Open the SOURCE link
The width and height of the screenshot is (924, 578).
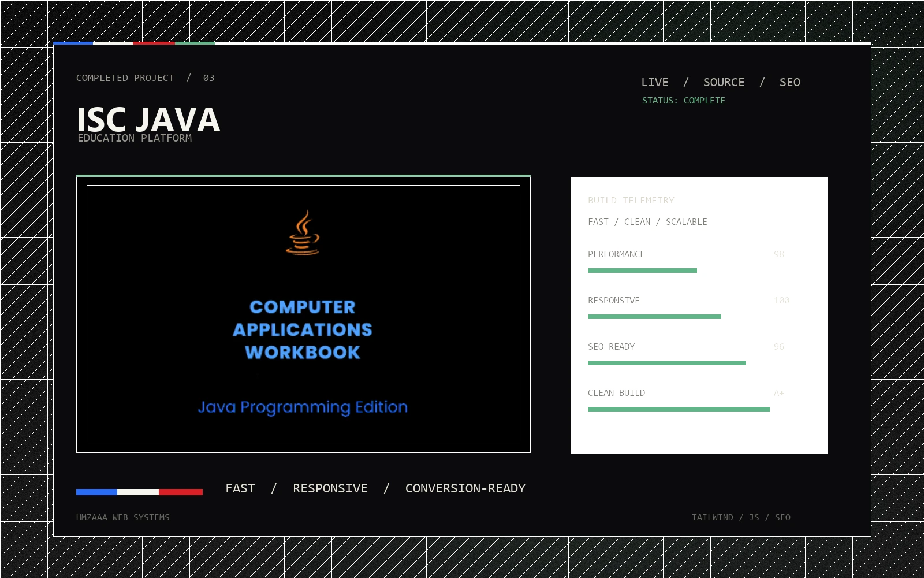tap(724, 82)
